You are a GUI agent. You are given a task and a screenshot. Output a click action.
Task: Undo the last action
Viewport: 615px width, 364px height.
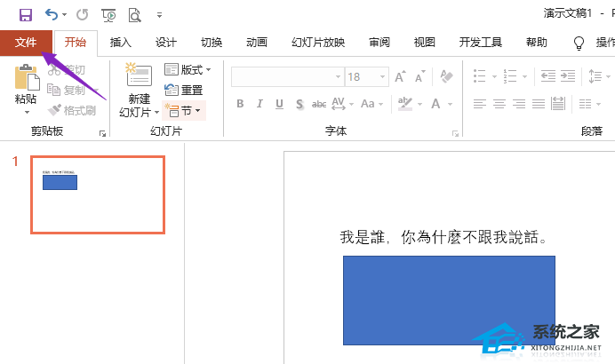coord(52,15)
